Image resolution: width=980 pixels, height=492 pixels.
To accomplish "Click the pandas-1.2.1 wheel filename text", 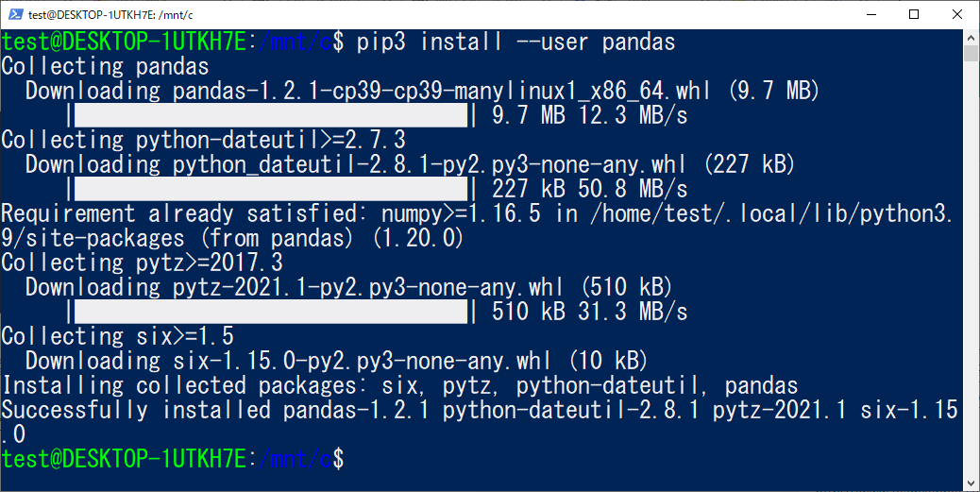I will click(442, 92).
